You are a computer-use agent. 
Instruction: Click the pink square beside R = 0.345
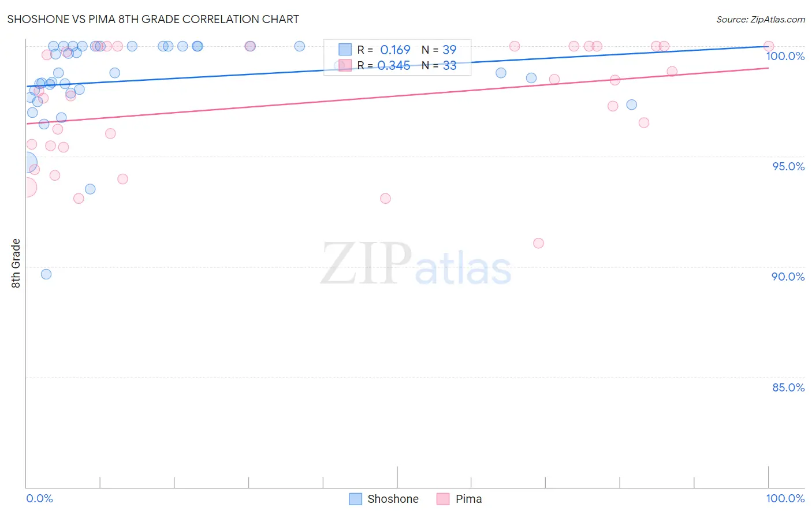(345, 65)
